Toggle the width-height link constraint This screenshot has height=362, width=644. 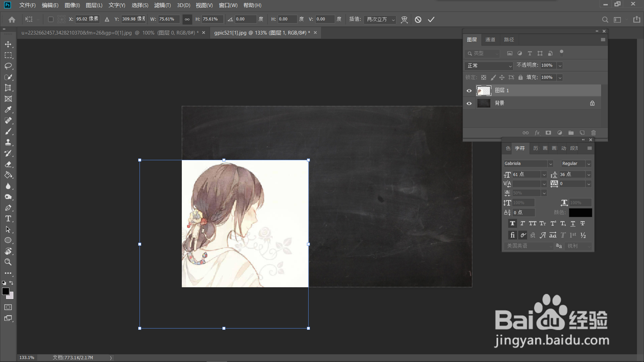click(x=187, y=19)
